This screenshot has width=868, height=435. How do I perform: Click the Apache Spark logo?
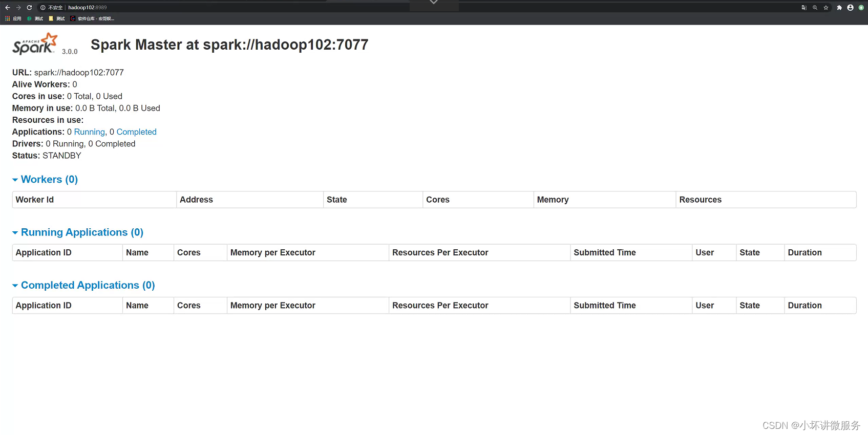click(x=35, y=44)
